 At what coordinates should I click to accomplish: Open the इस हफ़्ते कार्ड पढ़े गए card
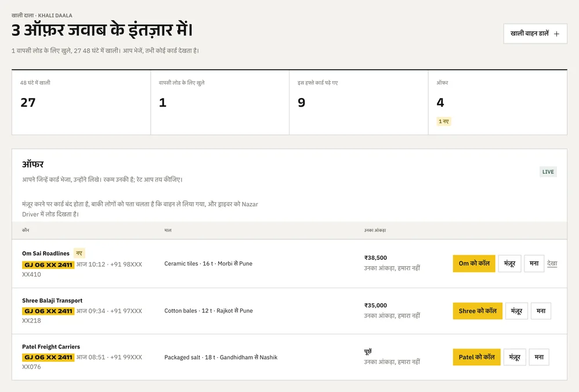tap(359, 103)
